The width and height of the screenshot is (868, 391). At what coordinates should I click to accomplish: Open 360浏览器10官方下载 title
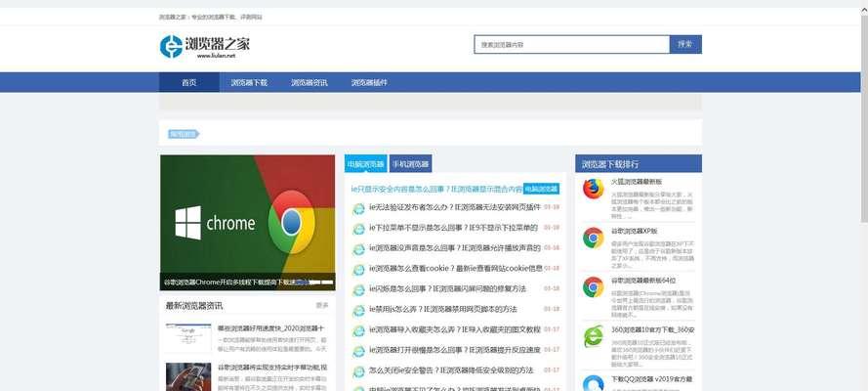[x=652, y=330]
